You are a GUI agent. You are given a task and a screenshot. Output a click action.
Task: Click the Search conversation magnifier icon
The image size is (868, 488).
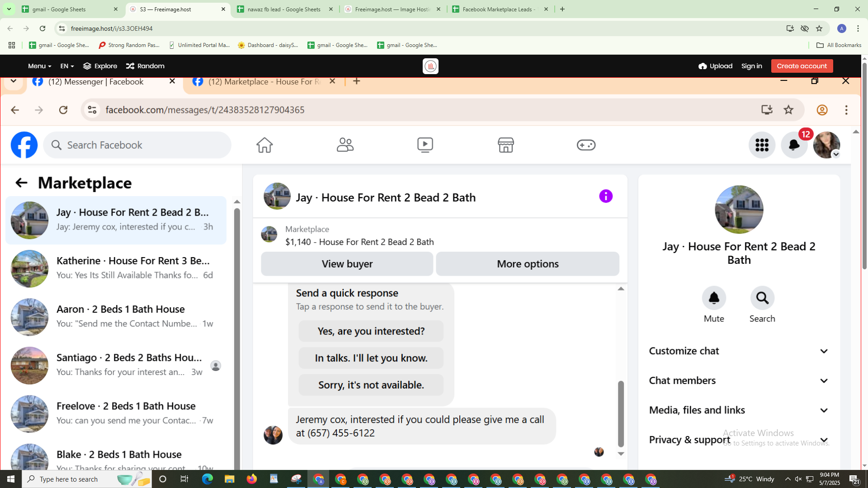point(762,298)
